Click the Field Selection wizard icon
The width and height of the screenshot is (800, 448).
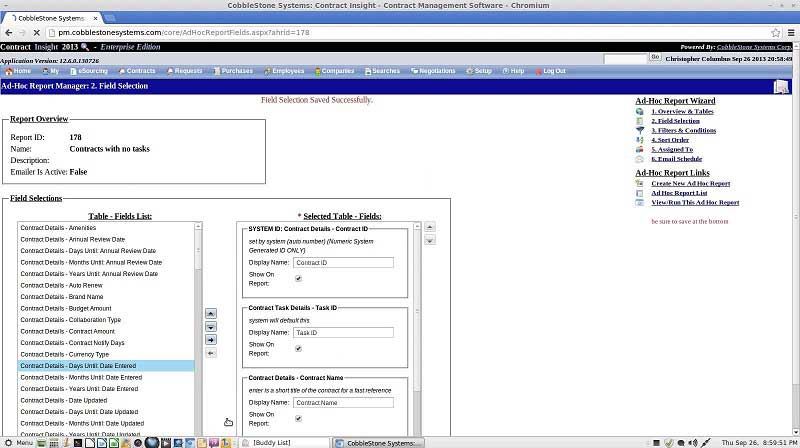(639, 121)
